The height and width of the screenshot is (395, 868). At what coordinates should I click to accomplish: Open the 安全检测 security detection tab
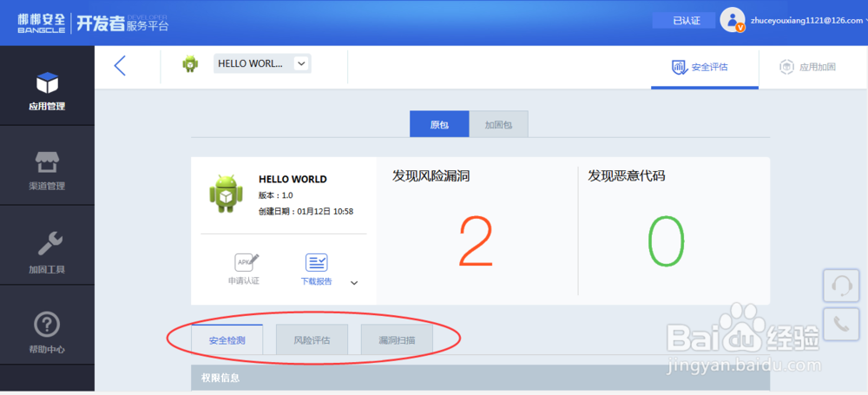click(227, 339)
